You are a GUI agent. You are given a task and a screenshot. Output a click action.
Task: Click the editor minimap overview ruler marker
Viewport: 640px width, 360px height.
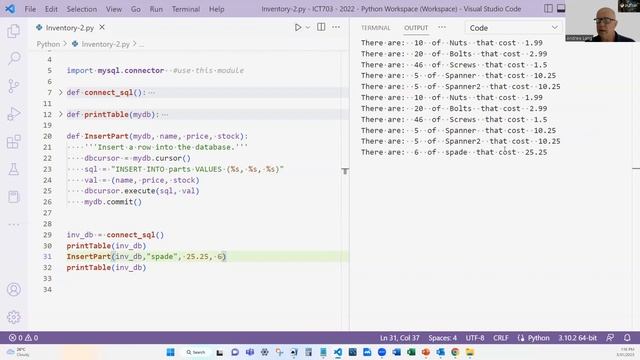[345, 171]
